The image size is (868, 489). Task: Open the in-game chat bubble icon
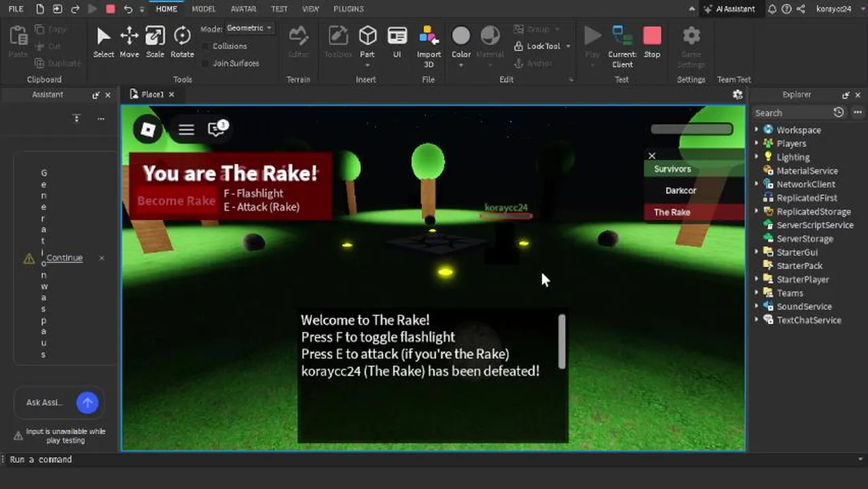[217, 128]
